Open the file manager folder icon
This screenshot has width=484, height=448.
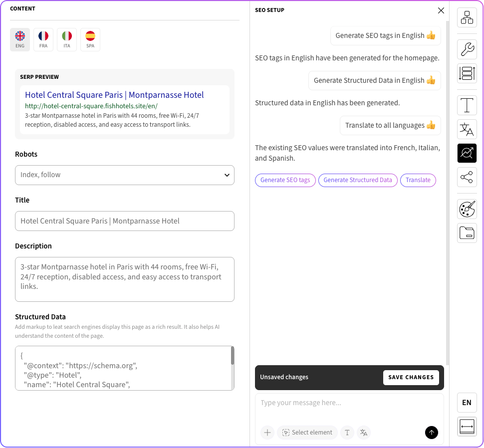[x=467, y=233]
